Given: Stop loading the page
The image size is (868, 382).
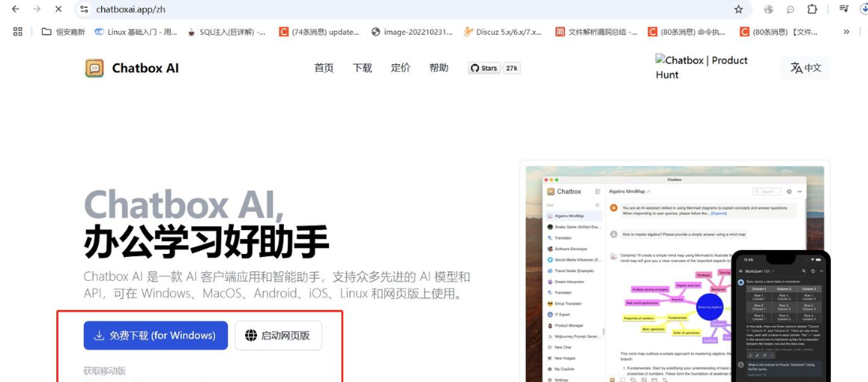Looking at the screenshot, I should click(x=58, y=9).
